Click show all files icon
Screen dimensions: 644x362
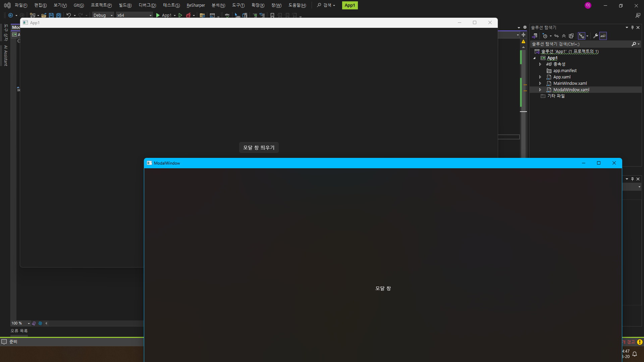(571, 36)
